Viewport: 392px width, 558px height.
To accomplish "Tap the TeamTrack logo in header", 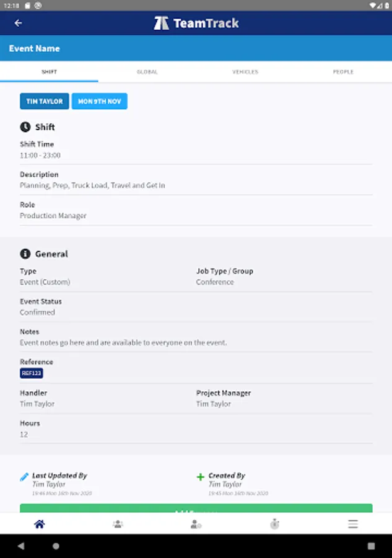I will click(x=196, y=24).
